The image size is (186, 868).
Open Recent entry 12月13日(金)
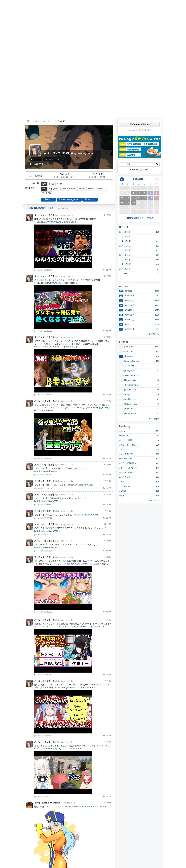(125, 255)
